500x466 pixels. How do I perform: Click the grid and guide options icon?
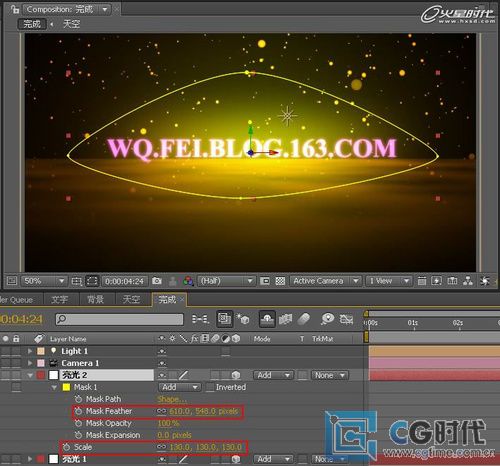[77, 281]
